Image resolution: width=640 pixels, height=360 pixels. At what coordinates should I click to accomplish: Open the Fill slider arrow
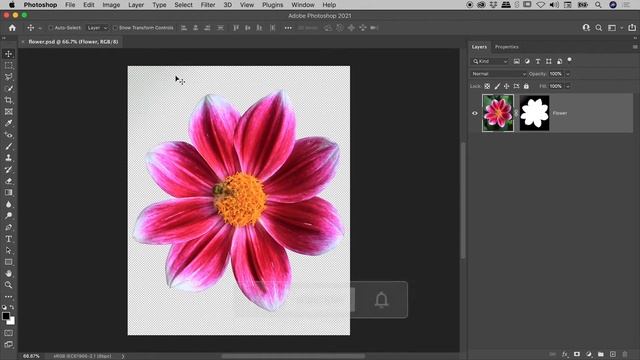(568, 86)
